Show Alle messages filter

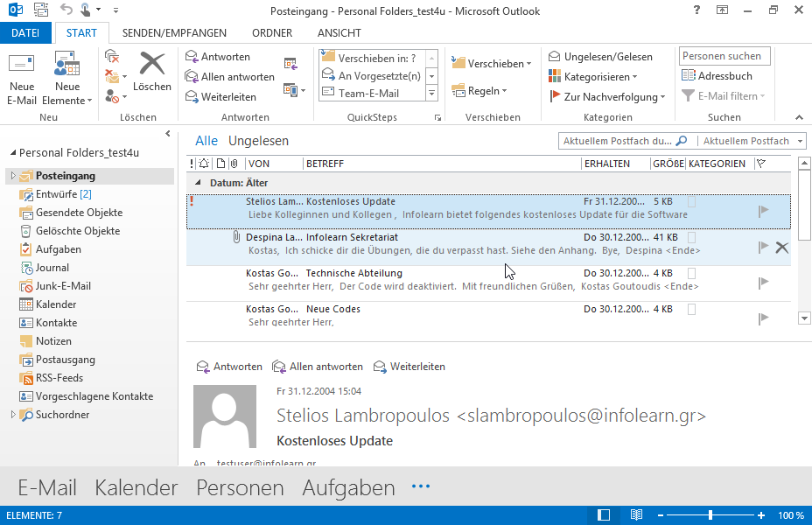pyautogui.click(x=206, y=141)
